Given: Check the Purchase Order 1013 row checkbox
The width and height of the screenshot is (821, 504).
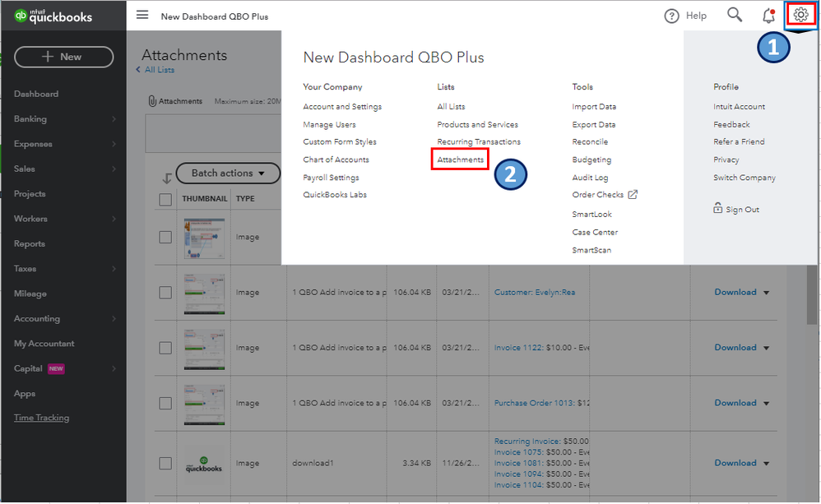Looking at the screenshot, I should pos(165,403).
